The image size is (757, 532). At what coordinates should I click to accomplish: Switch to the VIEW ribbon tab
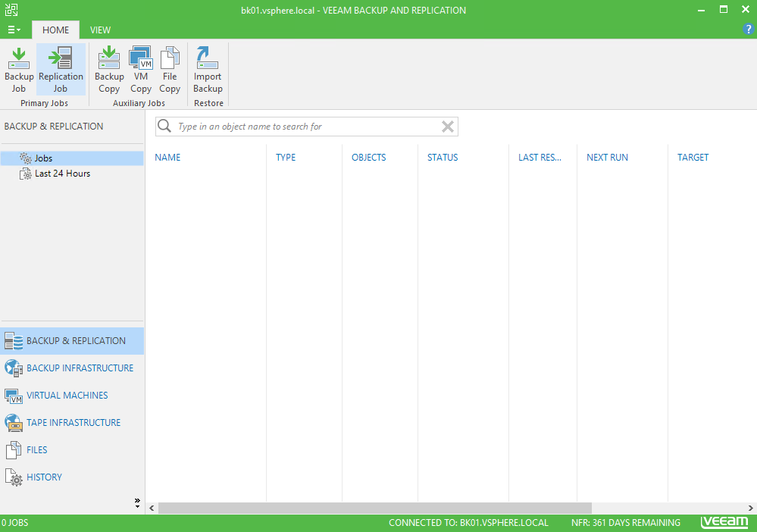pos(100,30)
